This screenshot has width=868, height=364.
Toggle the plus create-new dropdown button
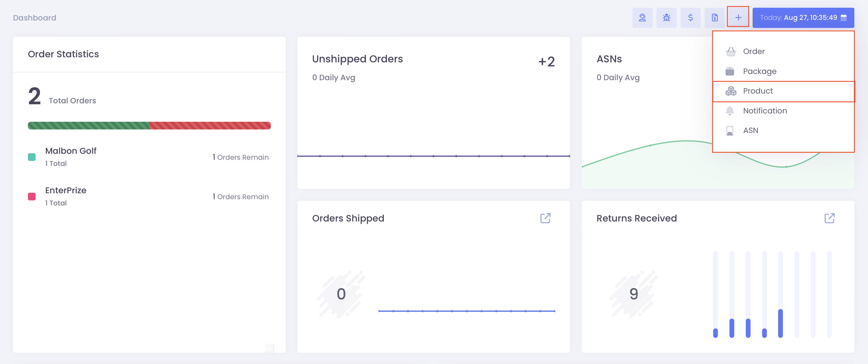[738, 18]
